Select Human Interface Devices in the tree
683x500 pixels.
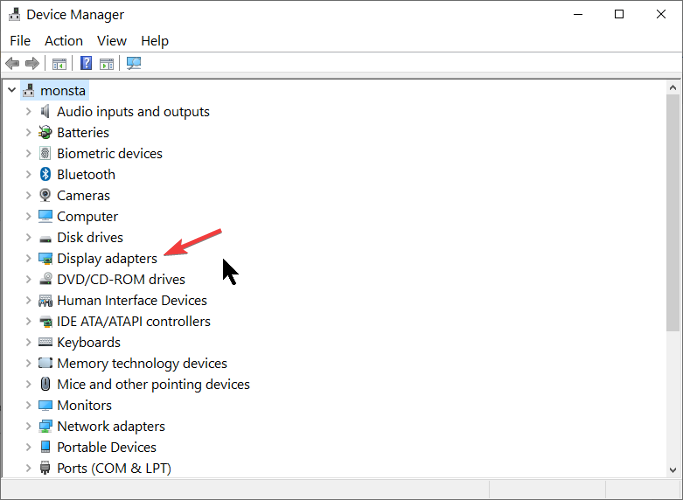point(132,300)
